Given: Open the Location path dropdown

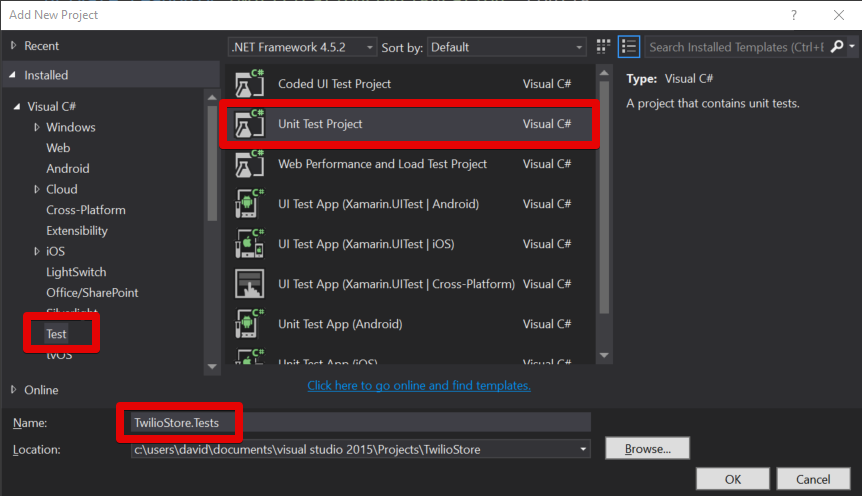Looking at the screenshot, I should (x=582, y=449).
